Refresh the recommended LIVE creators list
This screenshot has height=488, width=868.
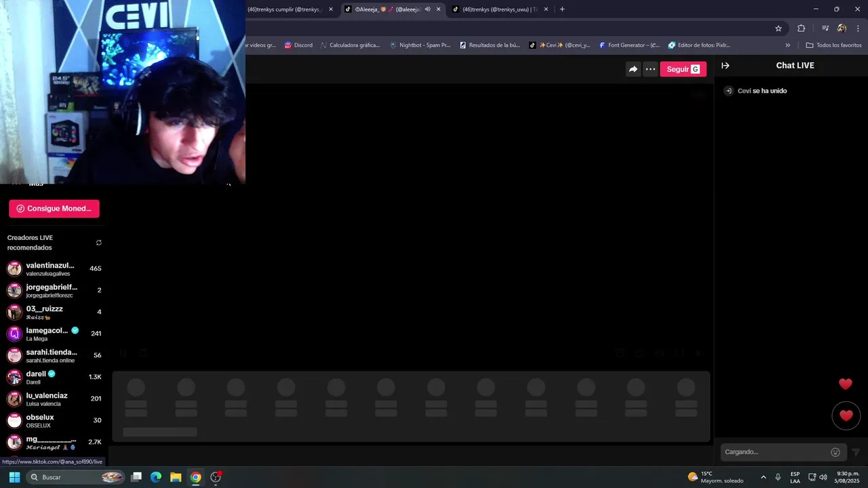(x=99, y=243)
